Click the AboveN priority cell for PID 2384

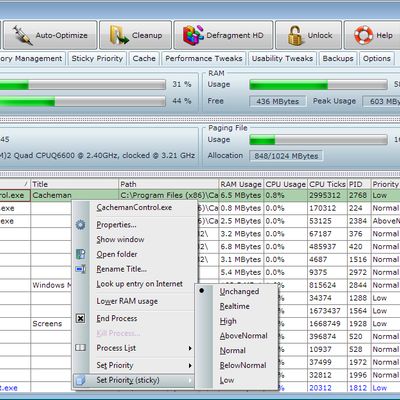click(385, 221)
